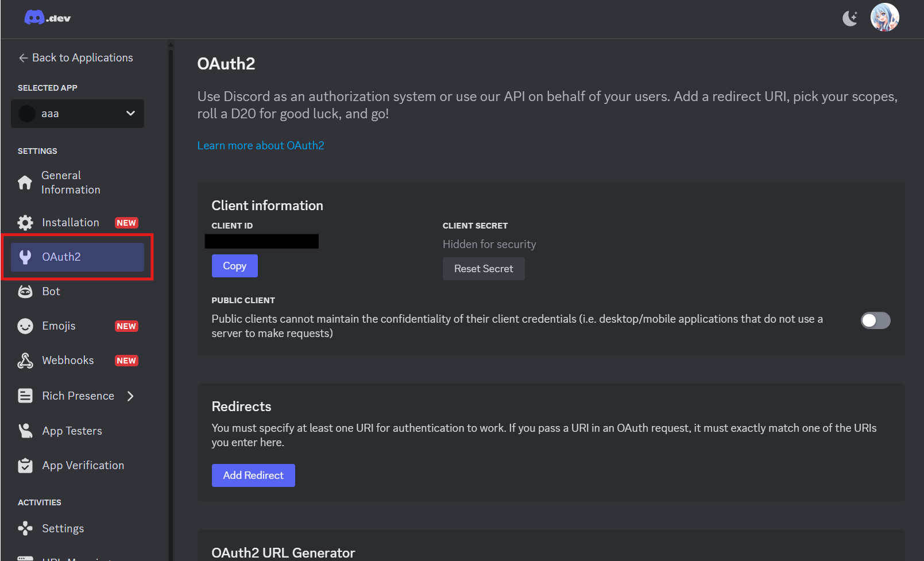Image resolution: width=924 pixels, height=561 pixels.
Task: Click the Emojis smiley icon
Action: 25,326
